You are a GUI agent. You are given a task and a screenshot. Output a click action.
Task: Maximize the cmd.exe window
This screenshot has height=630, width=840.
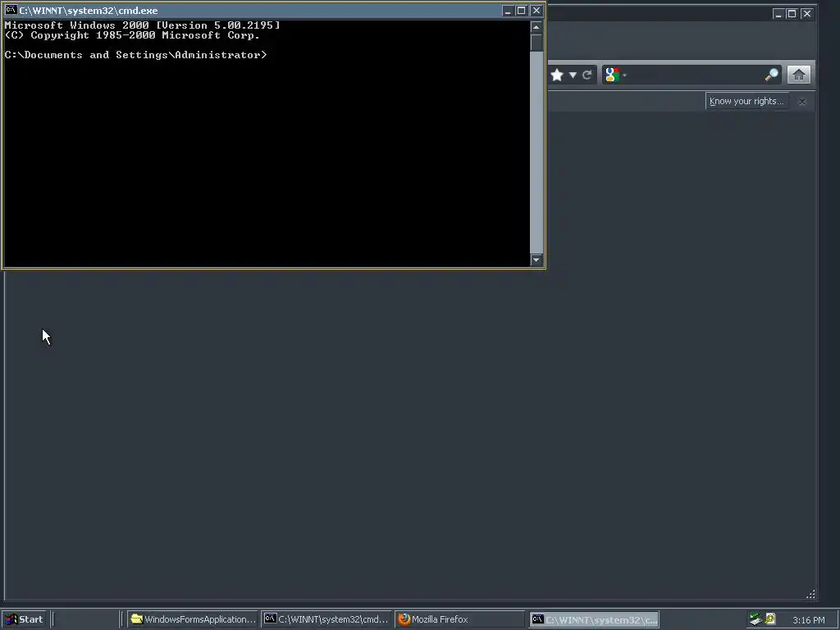(x=521, y=10)
